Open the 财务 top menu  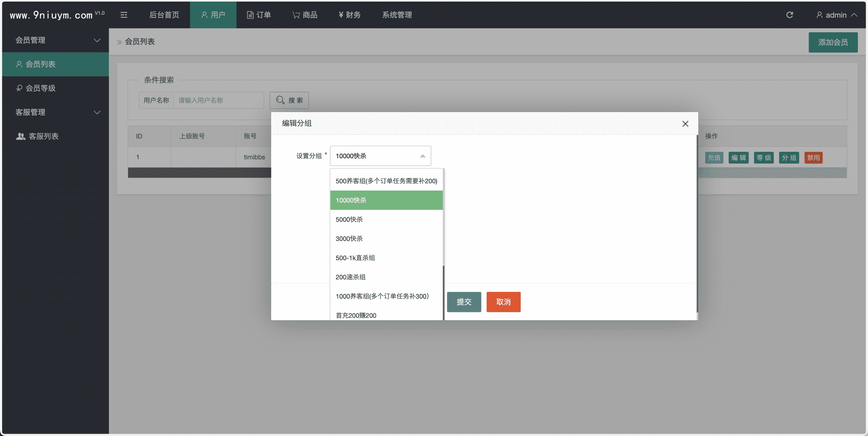[x=350, y=15]
